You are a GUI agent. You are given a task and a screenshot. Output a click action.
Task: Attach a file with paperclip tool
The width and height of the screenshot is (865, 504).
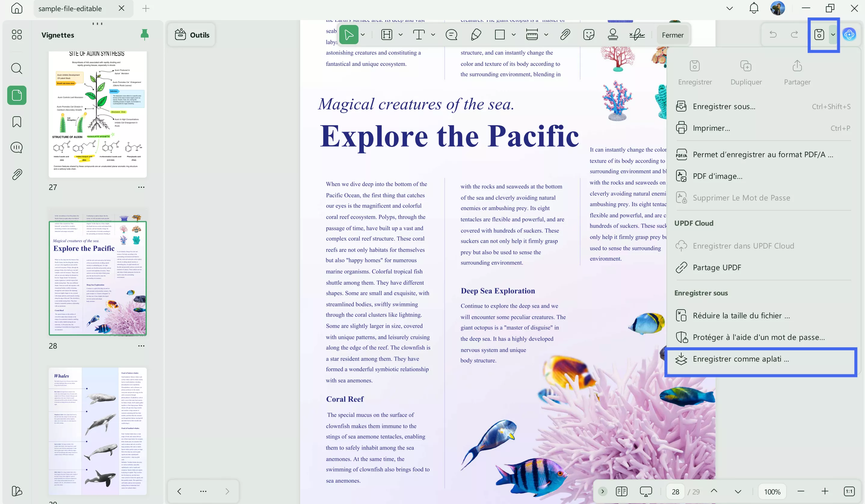click(565, 35)
